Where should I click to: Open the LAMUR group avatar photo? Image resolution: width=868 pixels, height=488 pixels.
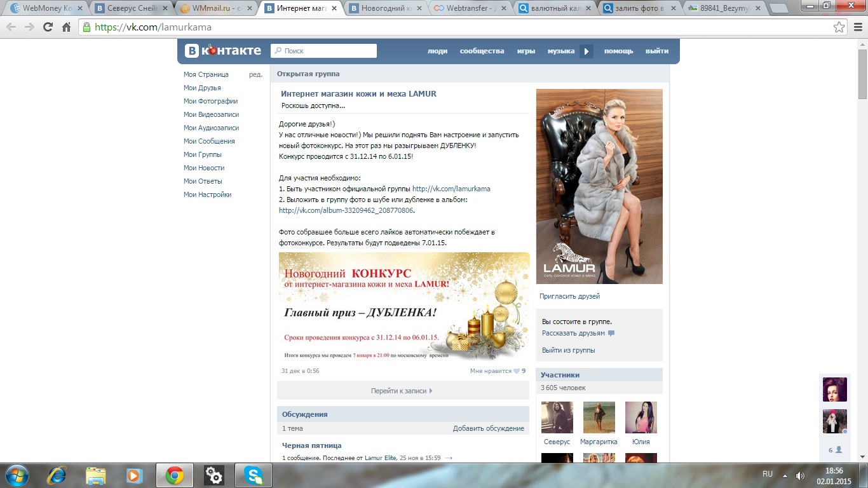pos(599,186)
